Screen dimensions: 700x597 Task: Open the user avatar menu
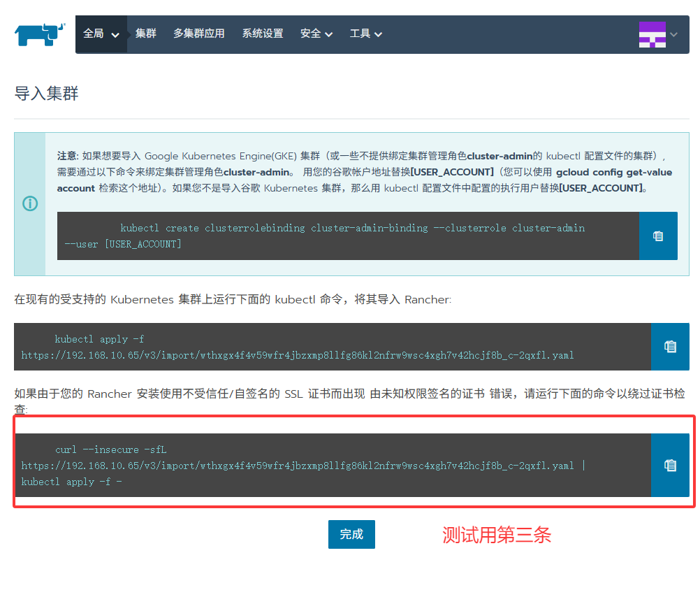pyautogui.click(x=652, y=34)
